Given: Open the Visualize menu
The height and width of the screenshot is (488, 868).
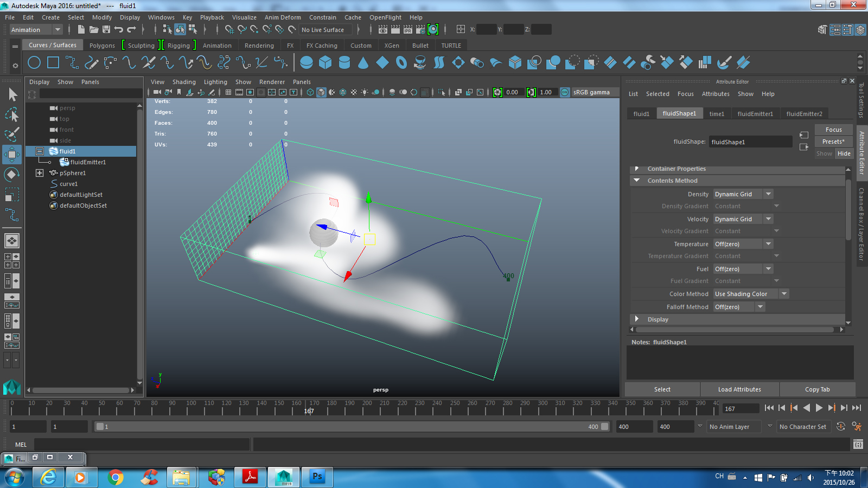Looking at the screenshot, I should (244, 17).
